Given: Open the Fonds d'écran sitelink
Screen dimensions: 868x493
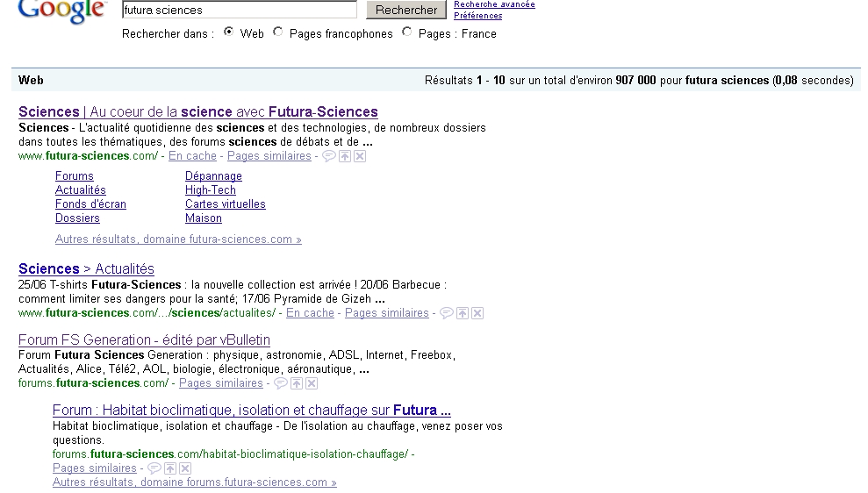Looking at the screenshot, I should 90,204.
